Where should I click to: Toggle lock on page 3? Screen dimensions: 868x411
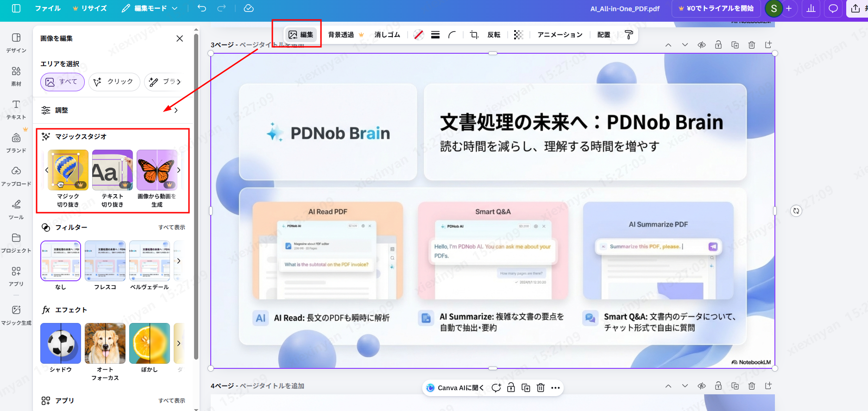[x=718, y=45]
